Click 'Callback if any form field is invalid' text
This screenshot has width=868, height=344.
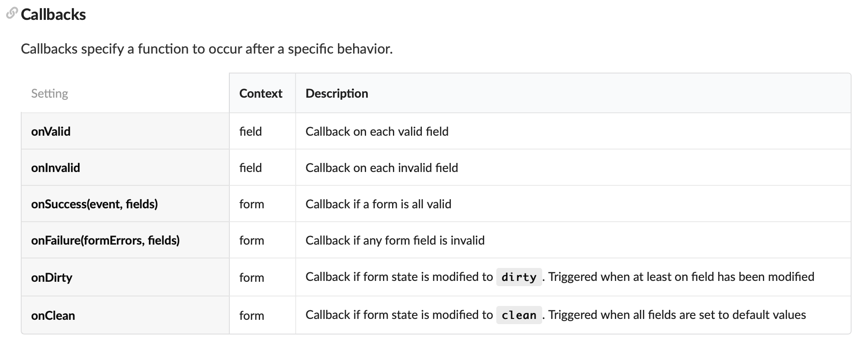395,240
